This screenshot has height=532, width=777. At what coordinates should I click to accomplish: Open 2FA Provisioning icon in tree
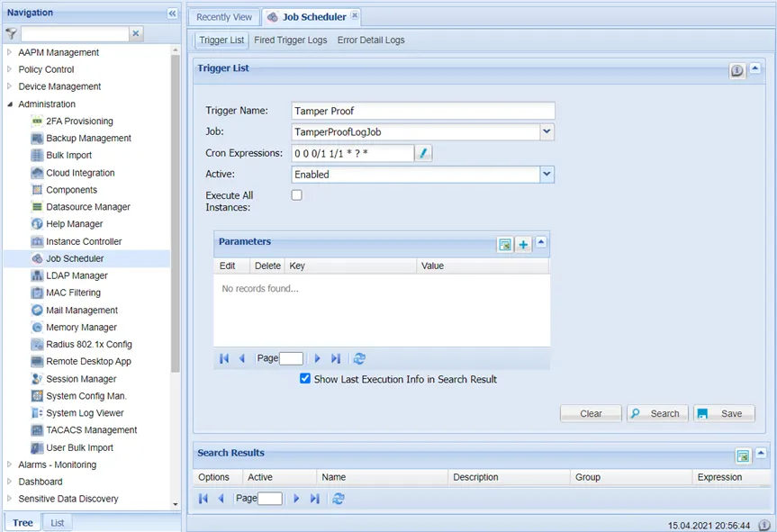click(x=37, y=121)
